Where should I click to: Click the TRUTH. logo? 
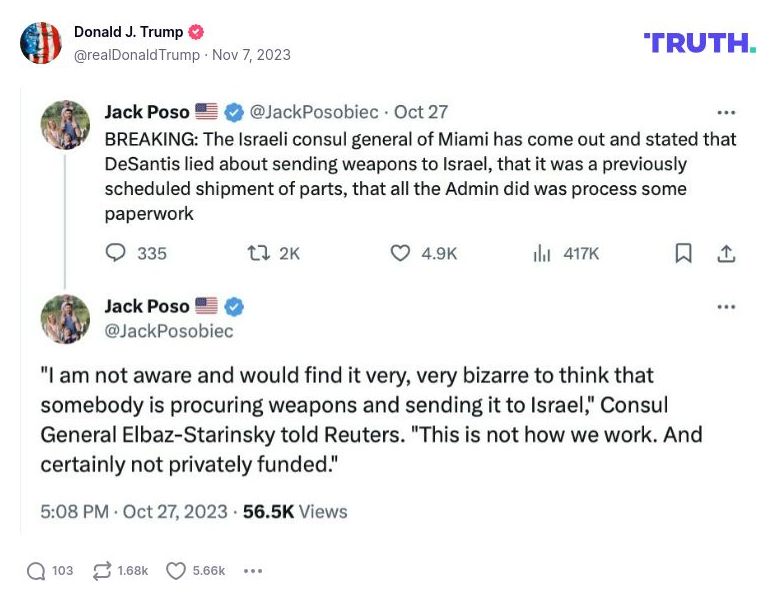(700, 42)
